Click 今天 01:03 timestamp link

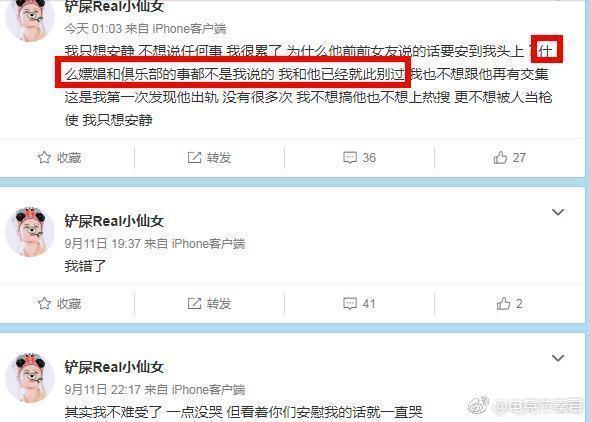(x=93, y=29)
